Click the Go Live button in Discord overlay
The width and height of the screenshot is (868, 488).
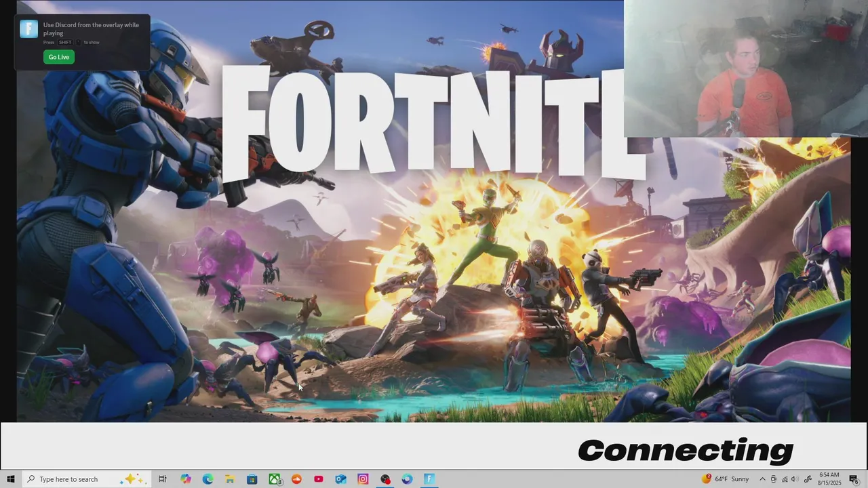coord(59,57)
